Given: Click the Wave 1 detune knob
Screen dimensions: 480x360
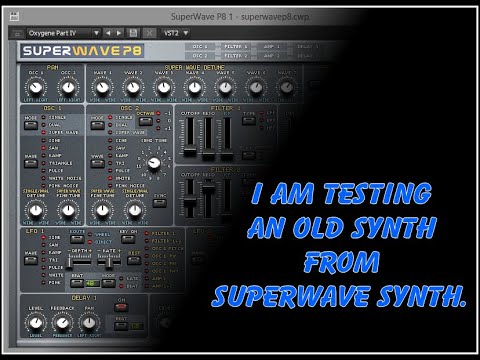Looking at the screenshot, I should tap(102, 87).
